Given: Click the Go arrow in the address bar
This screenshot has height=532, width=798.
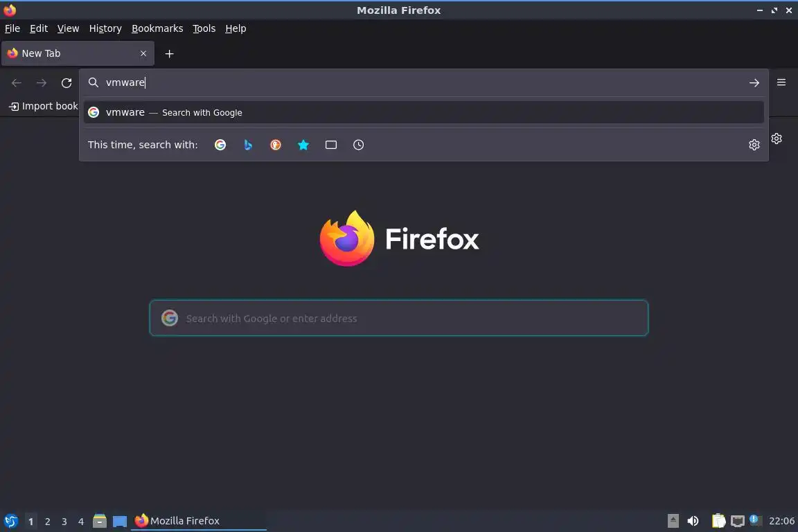Looking at the screenshot, I should [754, 82].
